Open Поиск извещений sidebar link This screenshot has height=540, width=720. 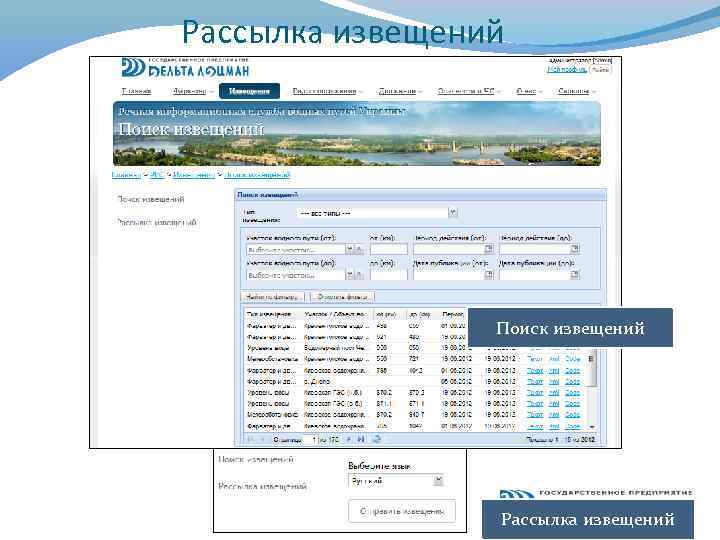coord(151,199)
